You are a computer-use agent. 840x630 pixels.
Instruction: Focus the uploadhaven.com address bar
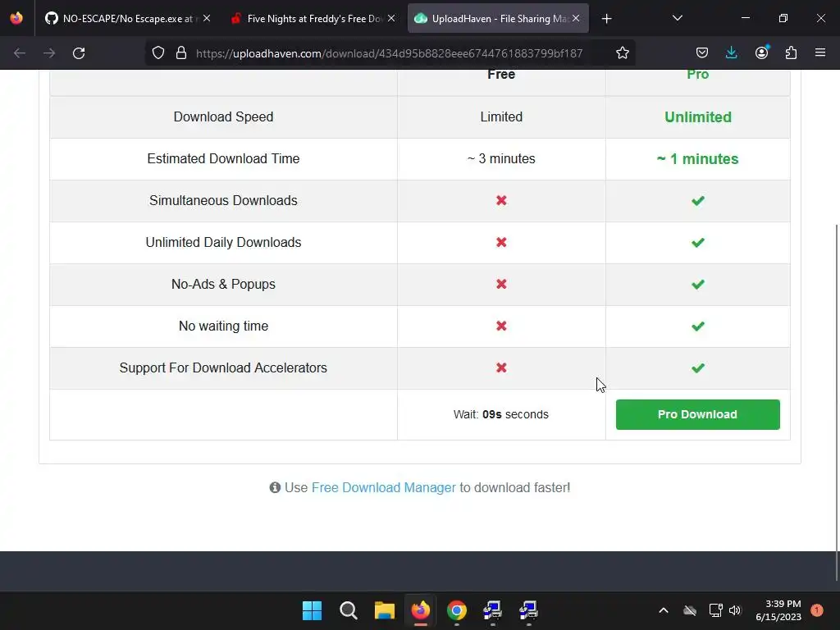389,53
